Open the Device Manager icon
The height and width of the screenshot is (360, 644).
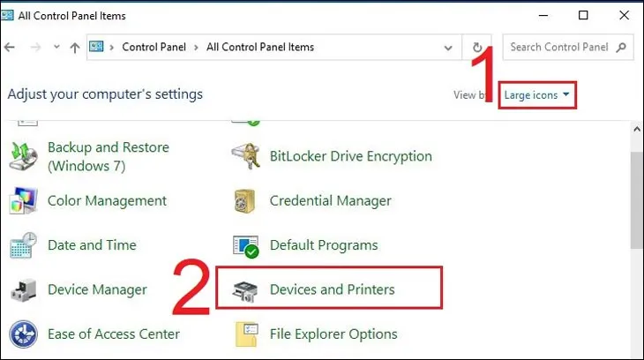coord(23,289)
